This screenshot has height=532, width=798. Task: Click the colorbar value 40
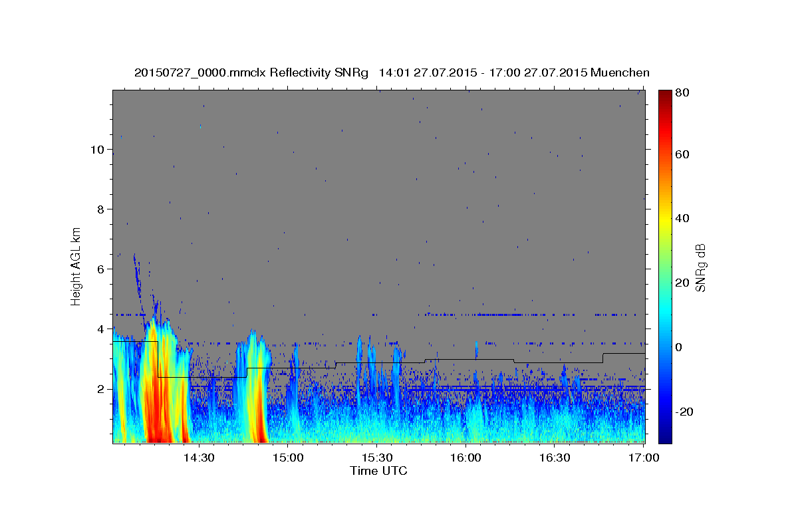coord(682,218)
